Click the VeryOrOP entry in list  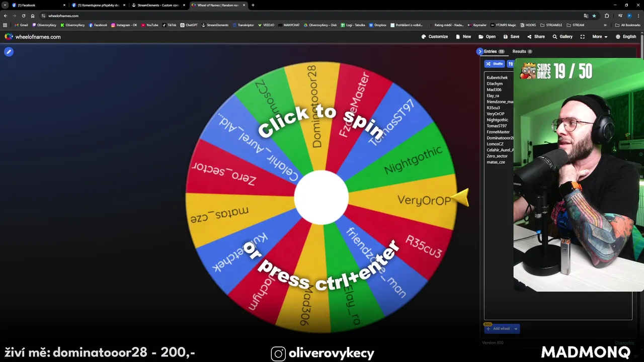[x=496, y=114]
